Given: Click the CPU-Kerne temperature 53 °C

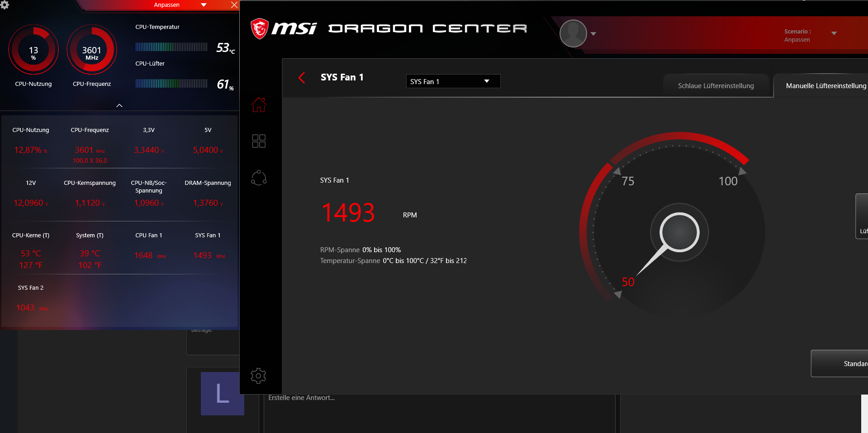Looking at the screenshot, I should tap(31, 254).
